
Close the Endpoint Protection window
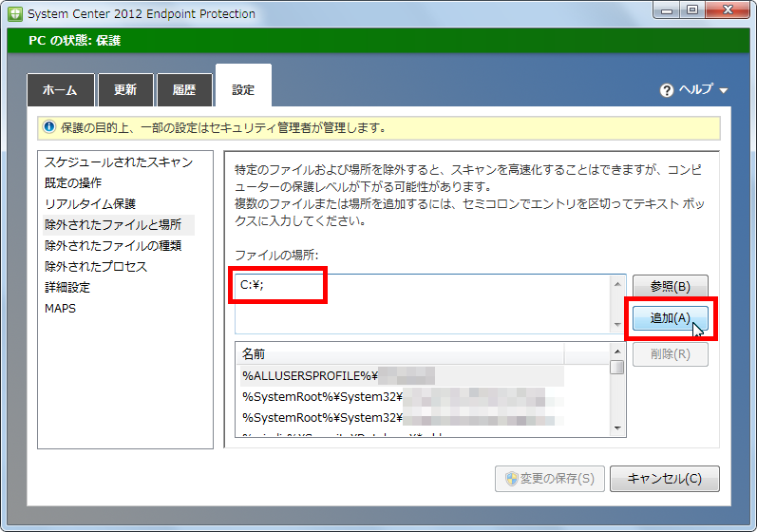point(729,10)
